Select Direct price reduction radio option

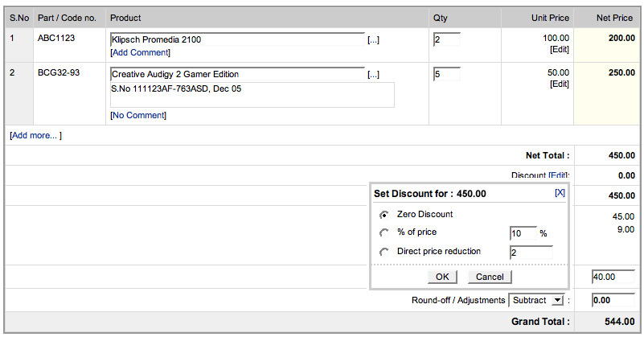click(x=384, y=253)
